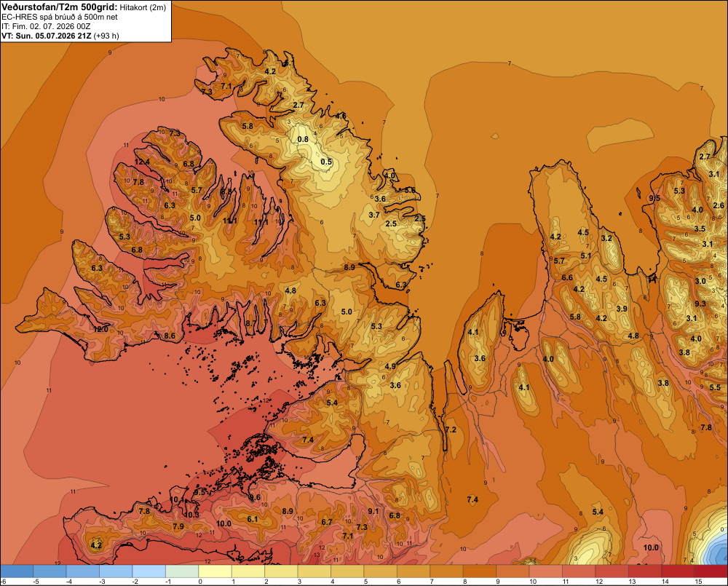Select the 7.2 temperature value near the fjord
The image size is (728, 586).
(x=451, y=429)
